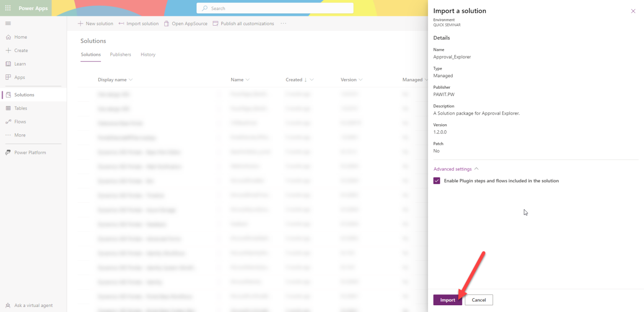The image size is (644, 312).
Task: Click the Approval_Explorer name value
Action: [452, 57]
